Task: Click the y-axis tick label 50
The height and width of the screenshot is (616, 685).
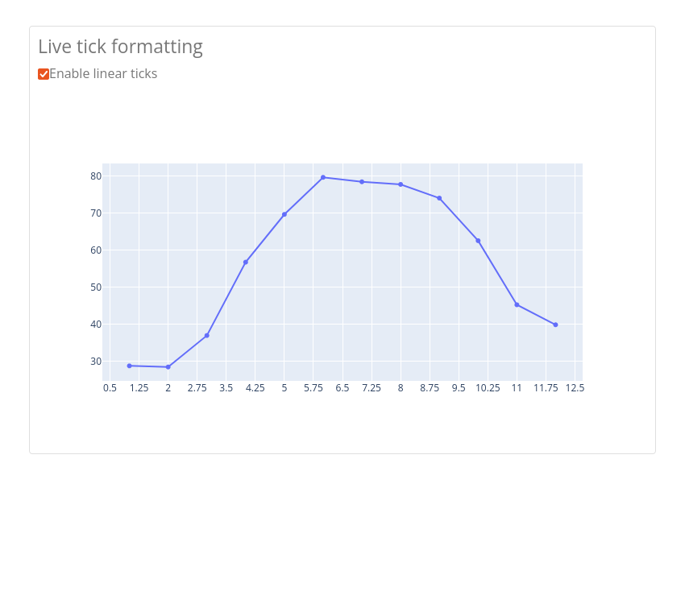Action: tap(96, 287)
